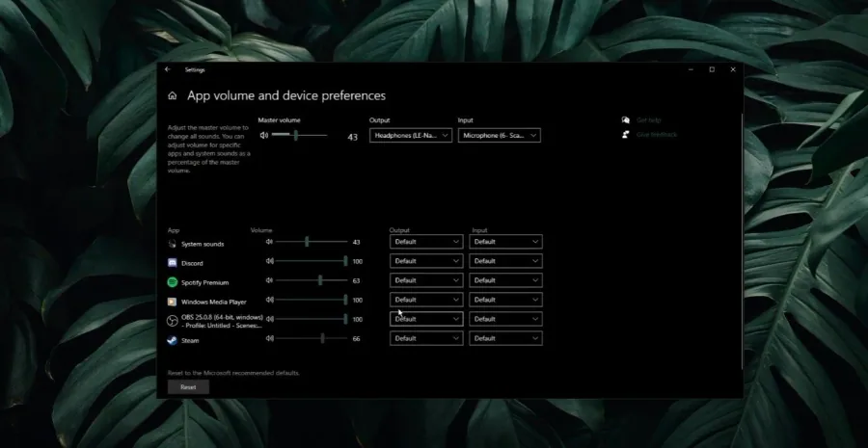
Task: Open Windows Media Player Input dropdown
Action: (505, 300)
